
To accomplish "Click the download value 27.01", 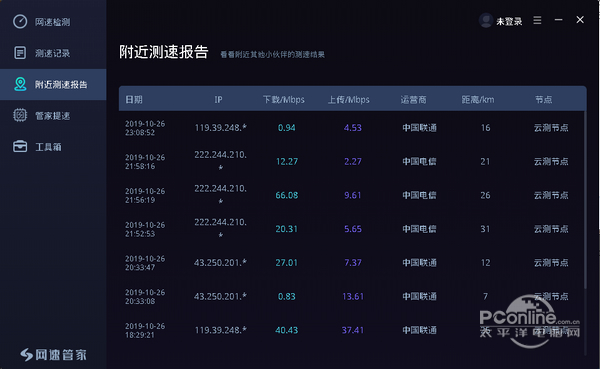I will tap(287, 263).
